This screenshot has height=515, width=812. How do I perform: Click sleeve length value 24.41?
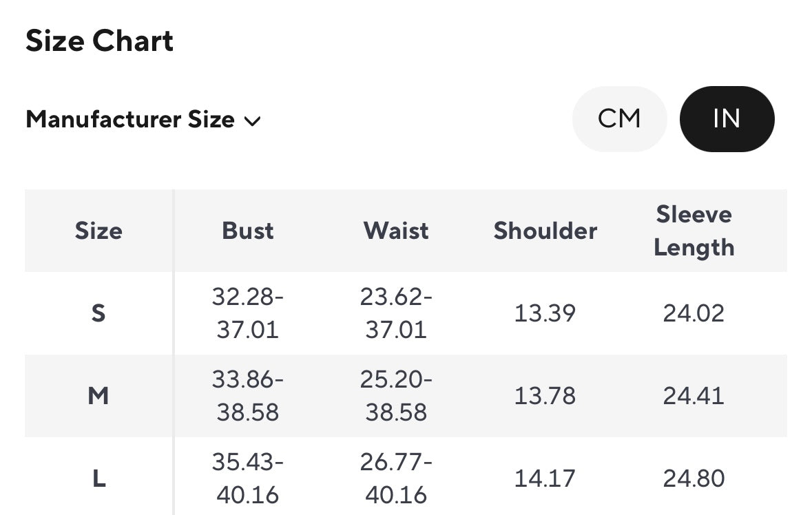tap(694, 396)
